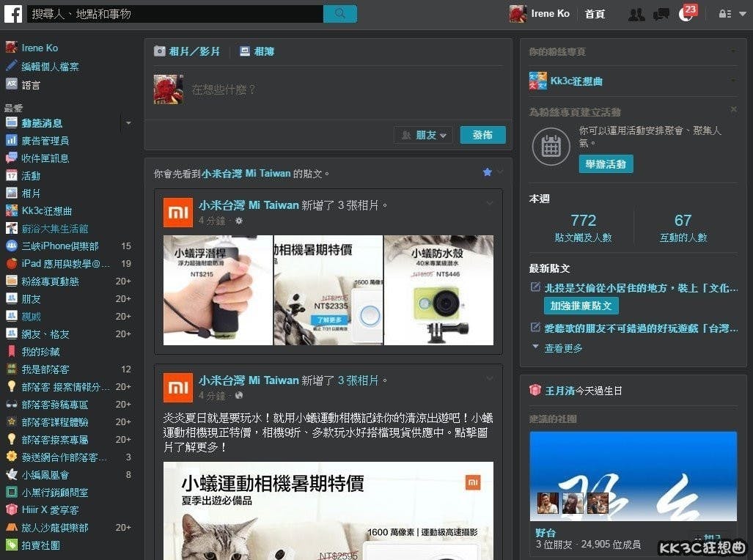753x560 pixels.
Task: Open 部落客接案專屬 group
Action: [55, 440]
